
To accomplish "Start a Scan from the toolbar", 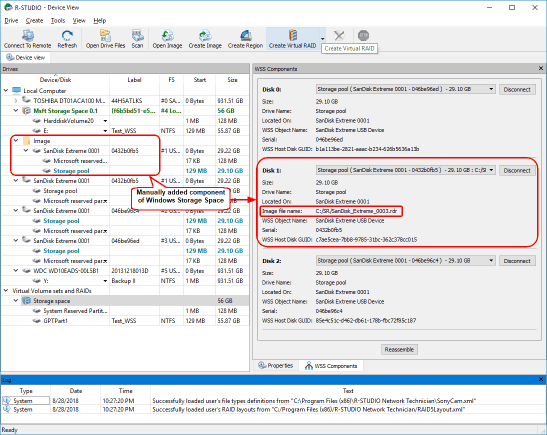I will click(137, 36).
